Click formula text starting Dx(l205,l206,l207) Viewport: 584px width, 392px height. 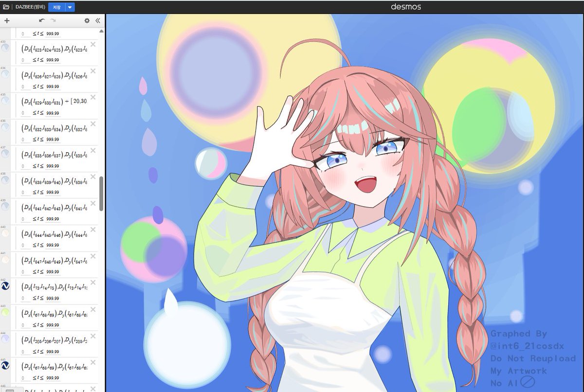(x=54, y=340)
